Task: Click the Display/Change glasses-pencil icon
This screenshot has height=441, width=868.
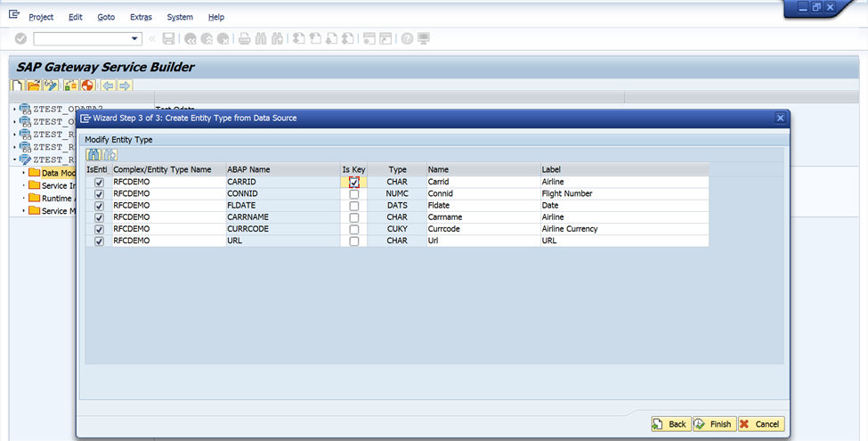Action: click(51, 86)
